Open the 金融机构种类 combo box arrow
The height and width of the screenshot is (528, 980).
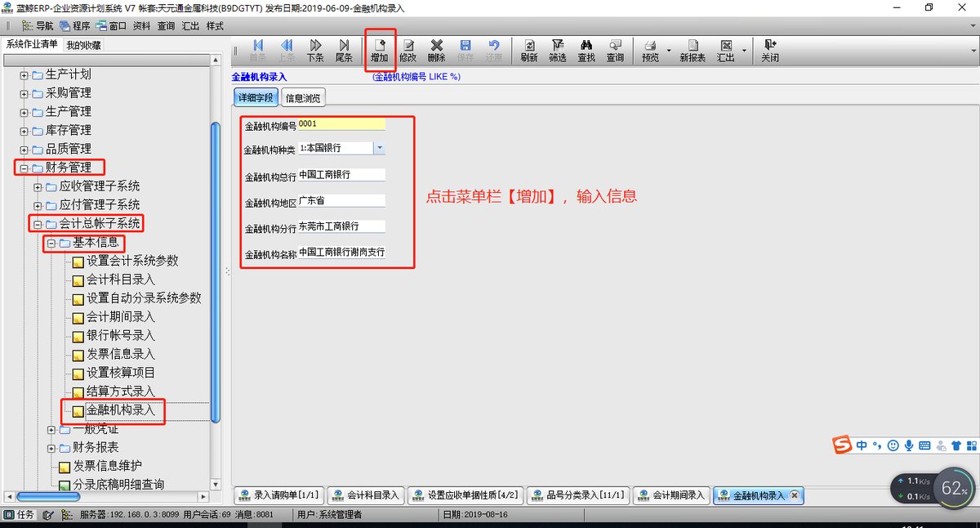(x=379, y=148)
